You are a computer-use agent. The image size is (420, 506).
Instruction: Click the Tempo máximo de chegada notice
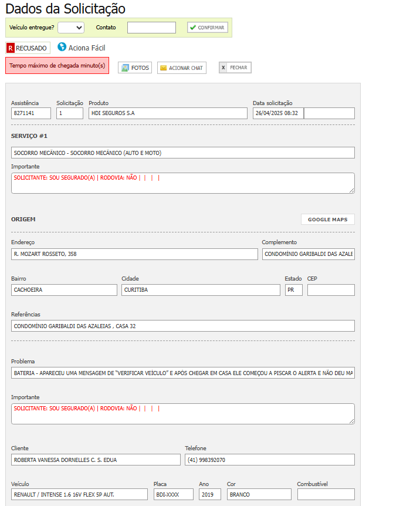[x=57, y=66]
